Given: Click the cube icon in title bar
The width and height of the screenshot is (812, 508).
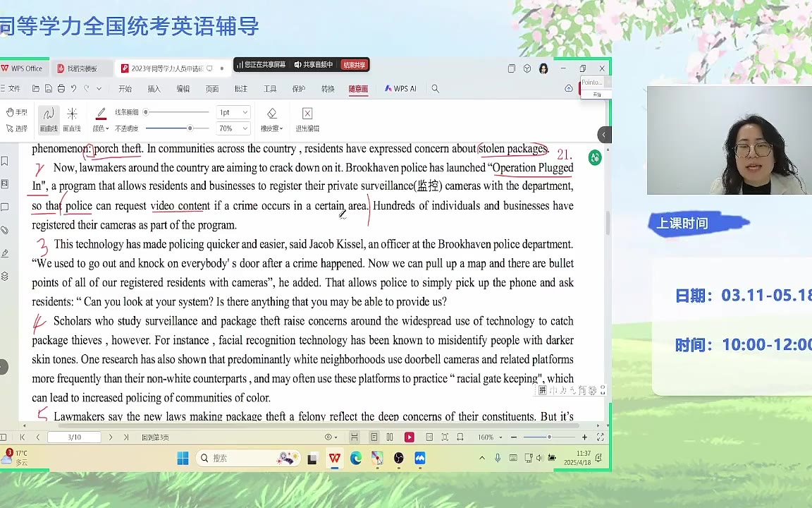Looking at the screenshot, I should pos(527,68).
